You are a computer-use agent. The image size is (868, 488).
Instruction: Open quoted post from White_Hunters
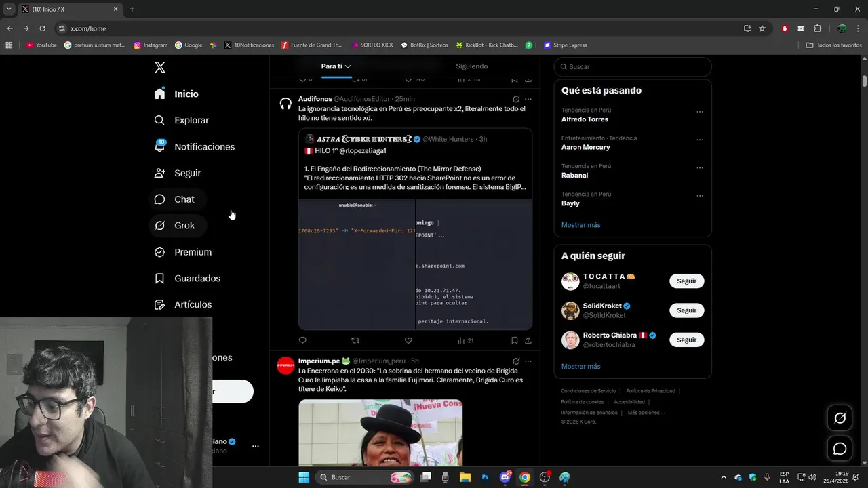click(x=415, y=229)
